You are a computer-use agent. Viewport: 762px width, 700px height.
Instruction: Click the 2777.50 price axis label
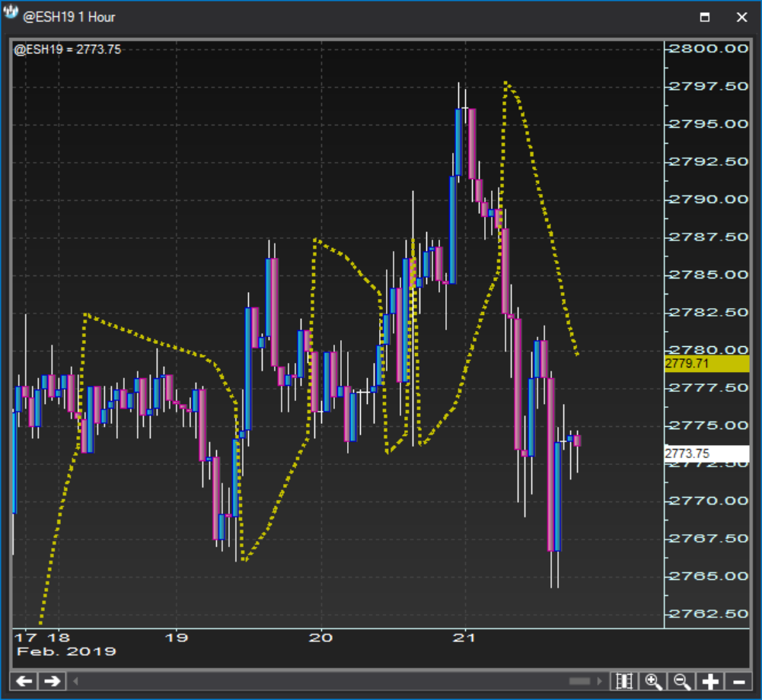click(x=709, y=387)
